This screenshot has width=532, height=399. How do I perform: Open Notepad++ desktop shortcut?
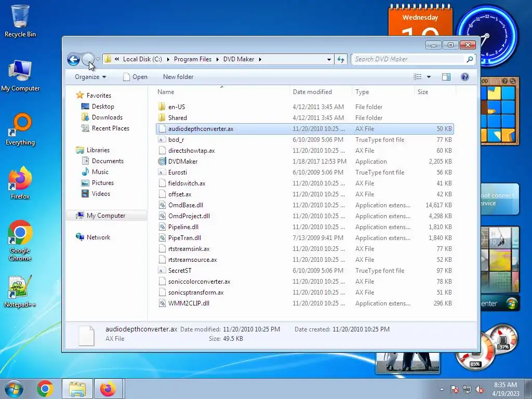[20, 291]
